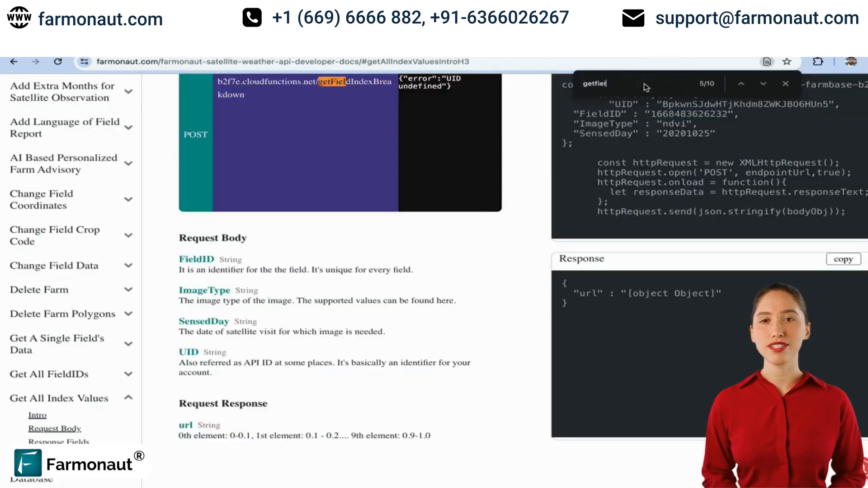The image size is (868, 488).
Task: Click the SensedDay parameter name
Action: point(204,321)
